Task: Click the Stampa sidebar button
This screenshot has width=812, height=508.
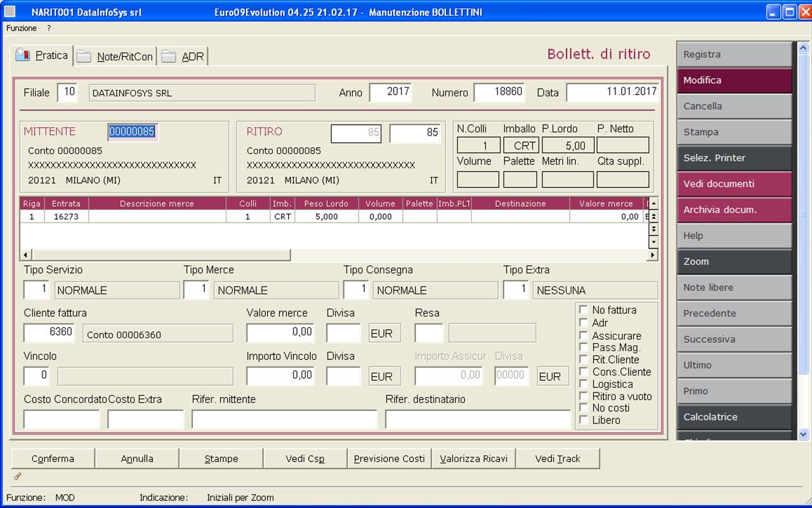Action: point(735,132)
